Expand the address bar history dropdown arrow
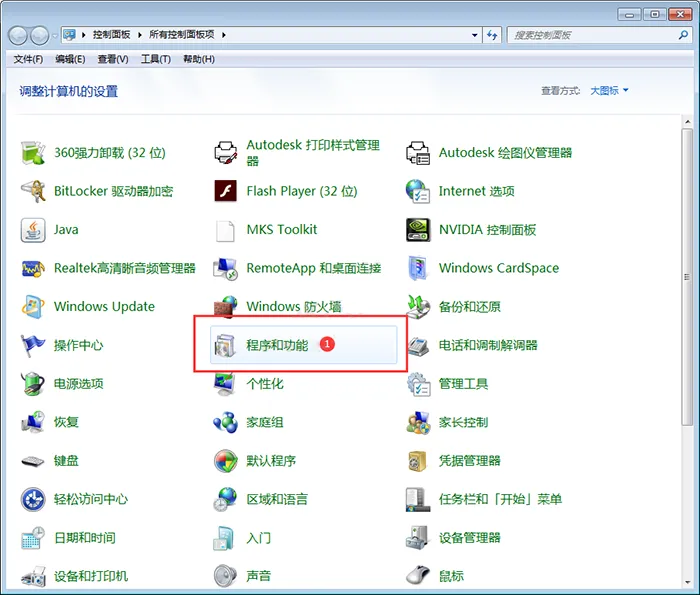This screenshot has width=700, height=595. click(x=474, y=35)
